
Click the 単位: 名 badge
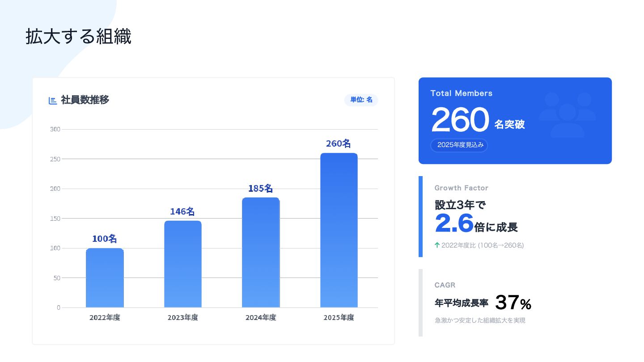point(361,100)
